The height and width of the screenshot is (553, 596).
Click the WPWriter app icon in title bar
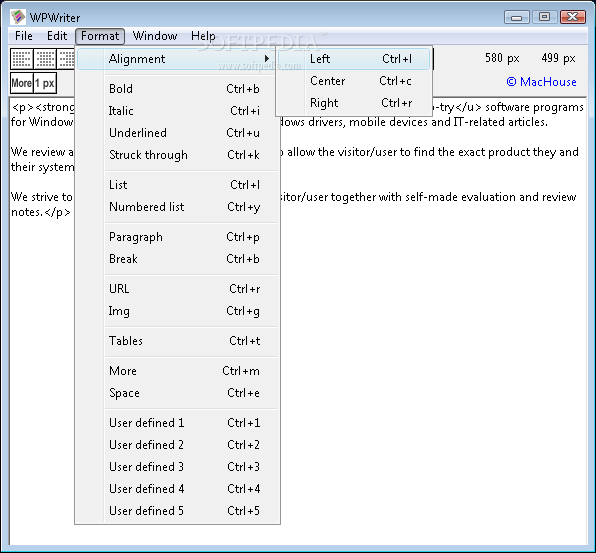pos(17,17)
